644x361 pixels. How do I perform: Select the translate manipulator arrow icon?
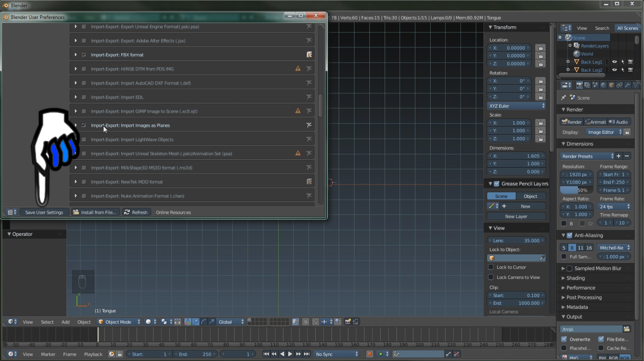(x=196, y=322)
